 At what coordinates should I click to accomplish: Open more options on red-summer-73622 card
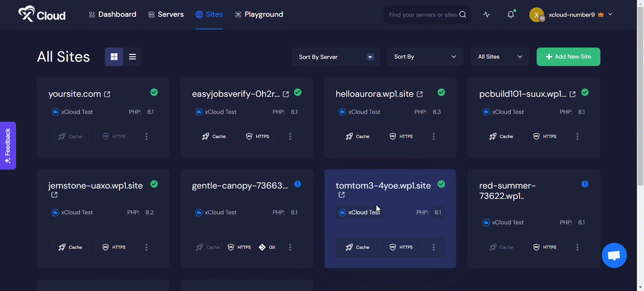(x=578, y=247)
